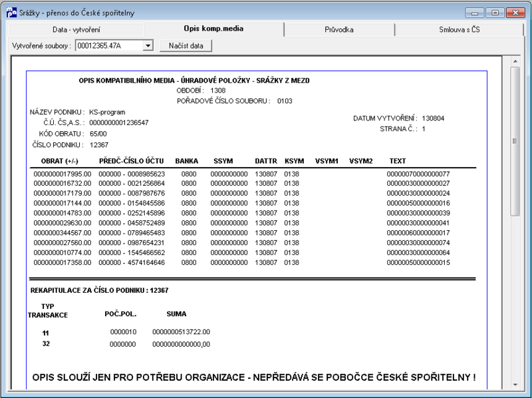The height and width of the screenshot is (398, 532).
Task: Click amount 0000000029630.00
Action: (63, 223)
